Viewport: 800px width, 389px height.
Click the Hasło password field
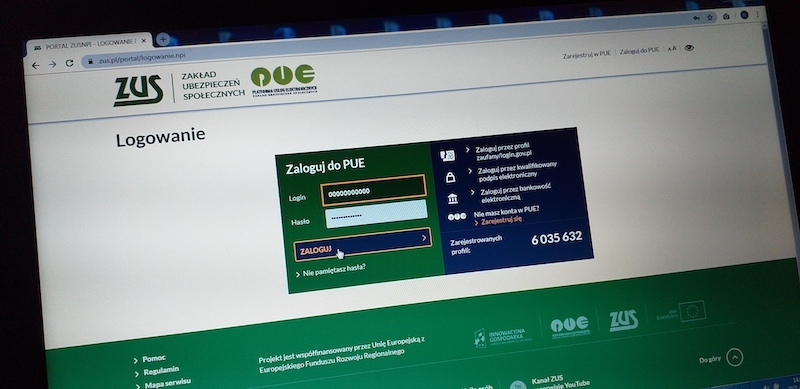[377, 213]
